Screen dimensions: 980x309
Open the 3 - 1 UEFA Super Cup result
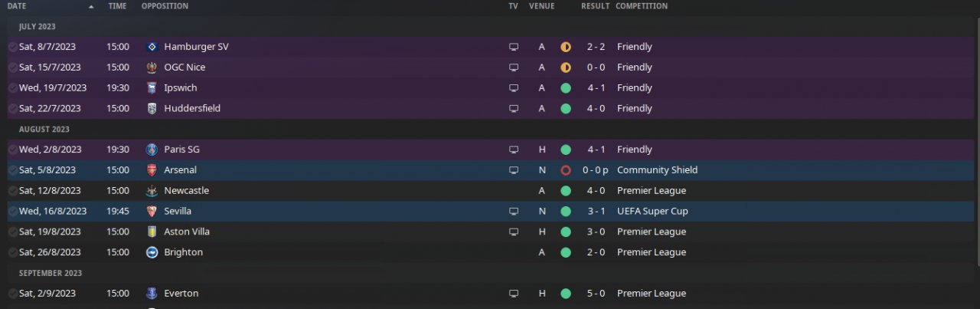coord(595,211)
